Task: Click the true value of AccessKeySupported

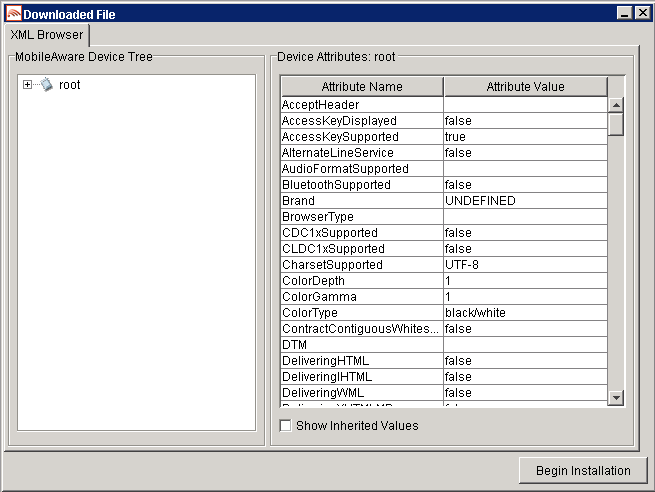Action: [x=526, y=137]
